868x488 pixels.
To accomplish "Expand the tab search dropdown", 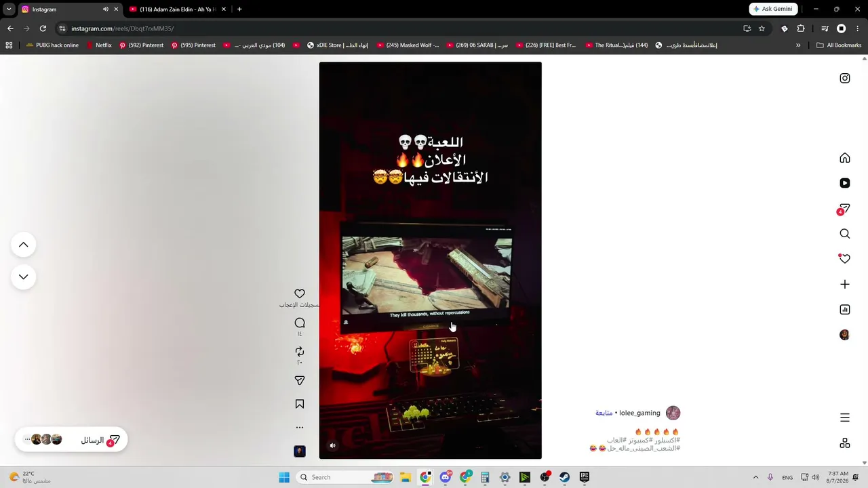I will [9, 9].
